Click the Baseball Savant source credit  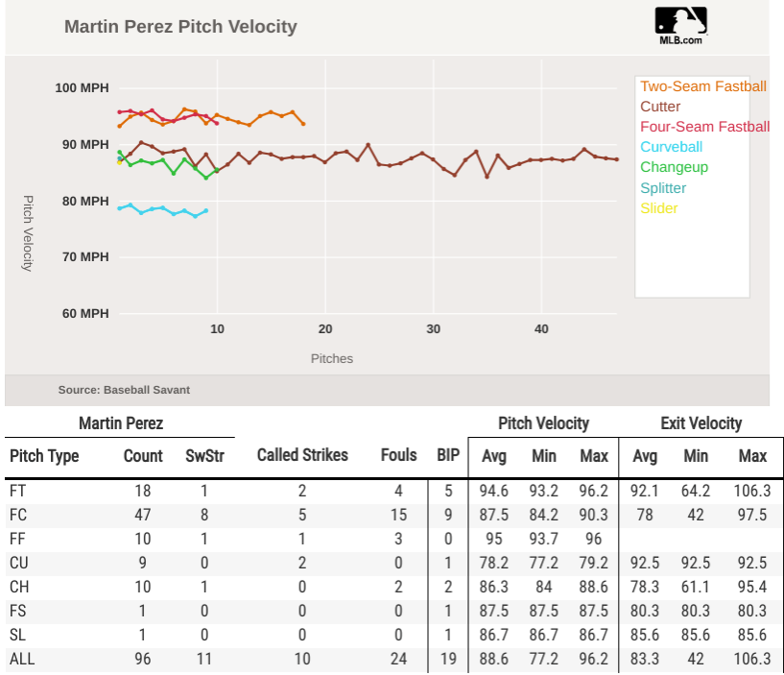(124, 390)
